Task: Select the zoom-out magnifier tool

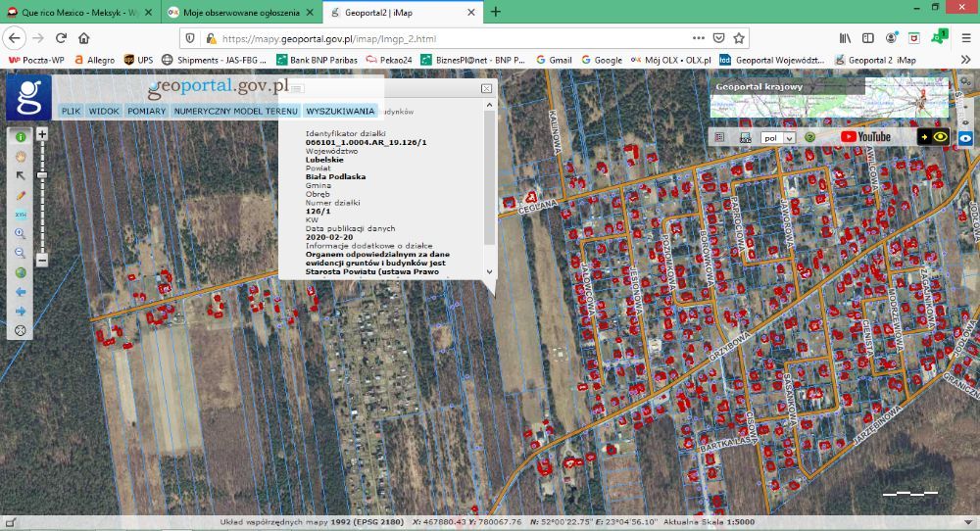Action: (x=20, y=253)
